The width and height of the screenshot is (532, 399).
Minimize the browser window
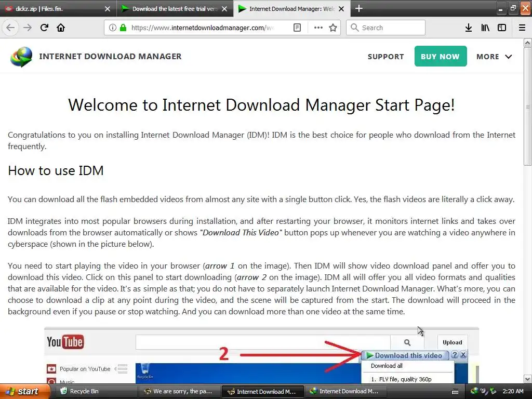[500, 9]
